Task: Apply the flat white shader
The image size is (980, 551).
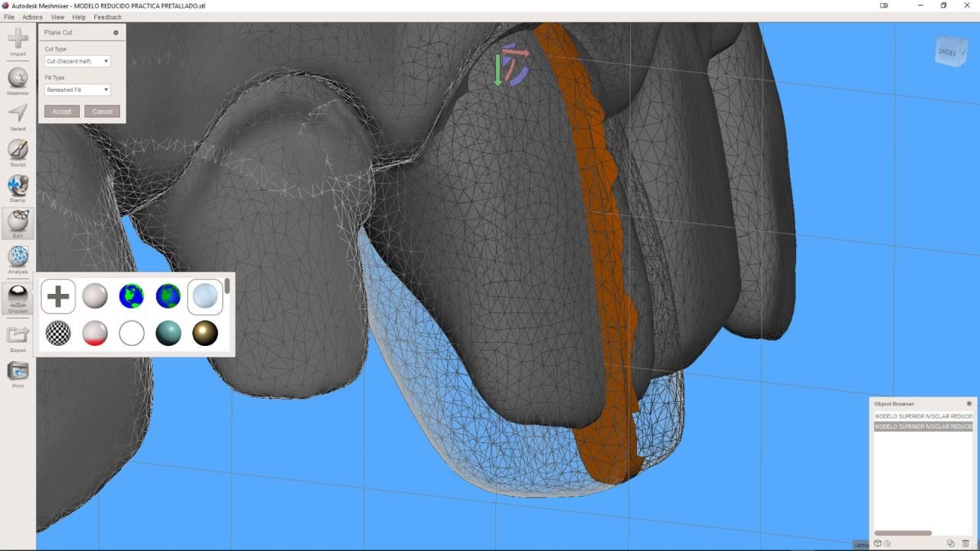Action: pyautogui.click(x=132, y=333)
